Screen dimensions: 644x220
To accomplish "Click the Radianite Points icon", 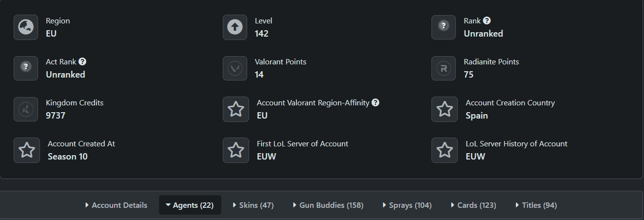I will [x=444, y=68].
